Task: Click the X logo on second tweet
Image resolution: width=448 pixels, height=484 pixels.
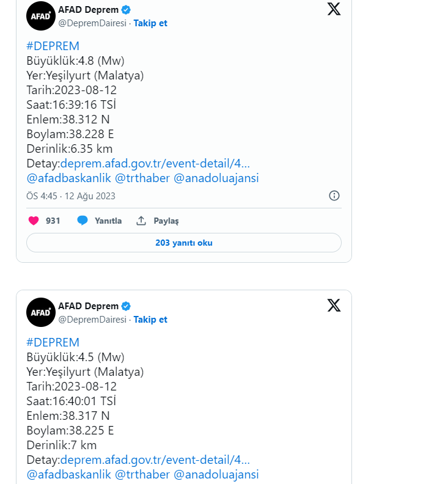Action: (x=334, y=306)
